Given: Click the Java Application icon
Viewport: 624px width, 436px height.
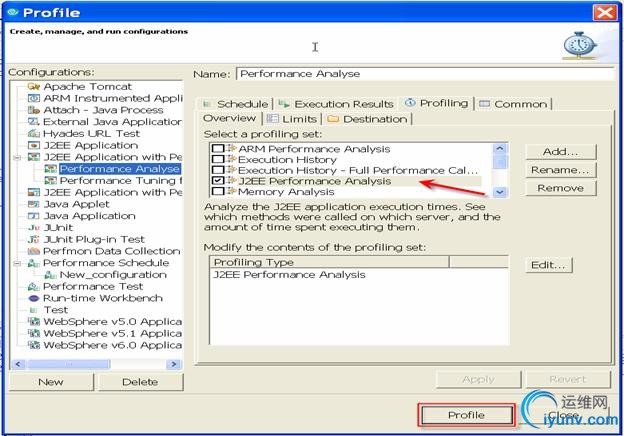Looking at the screenshot, I should (x=34, y=216).
